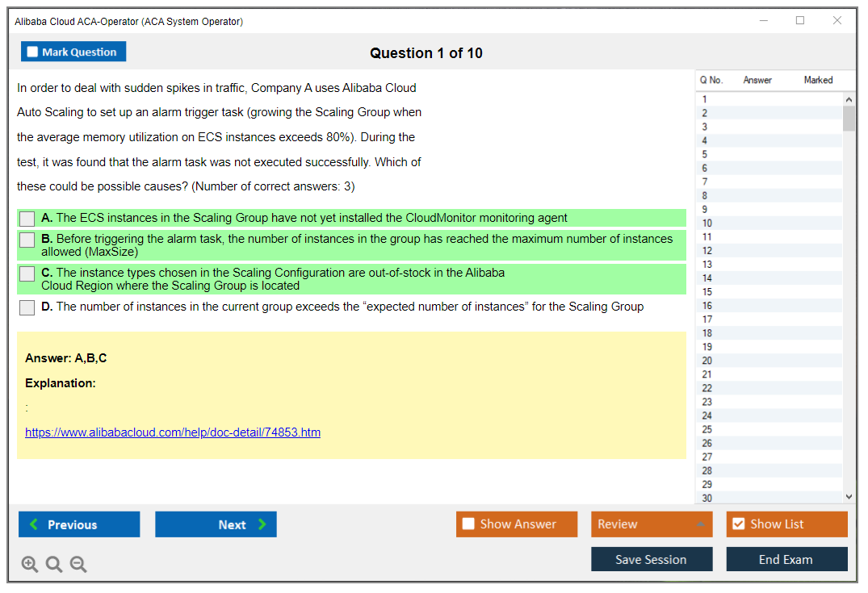The height and width of the screenshot is (593, 868).
Task: Check answer D about expected number of instances
Action: click(x=27, y=307)
